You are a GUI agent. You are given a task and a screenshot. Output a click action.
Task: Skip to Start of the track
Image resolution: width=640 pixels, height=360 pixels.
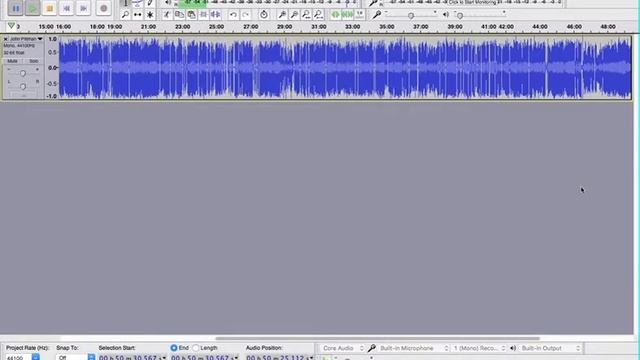(x=67, y=8)
